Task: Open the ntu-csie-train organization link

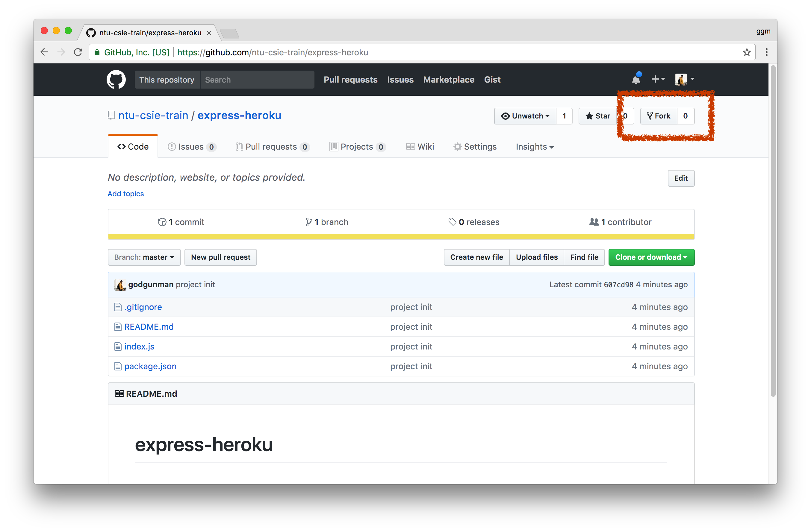Action: click(x=153, y=115)
